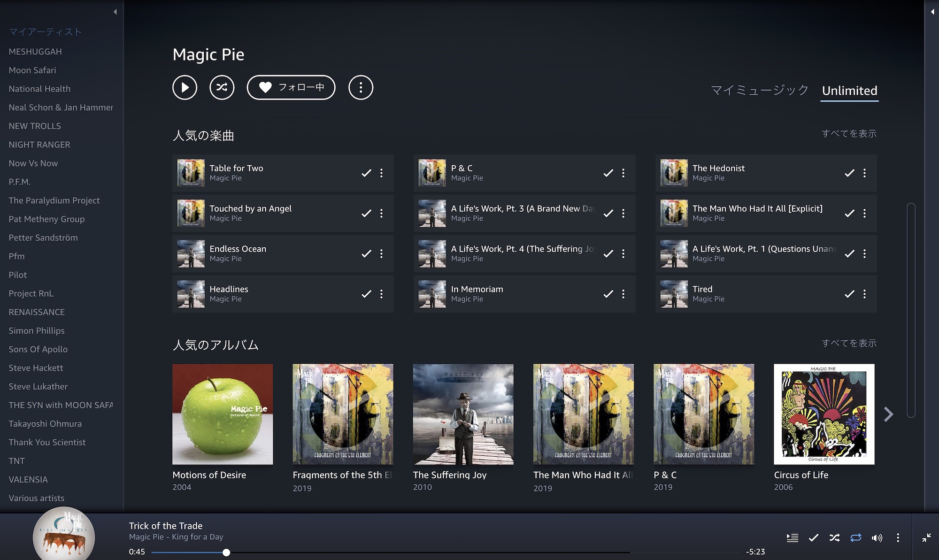The image size is (939, 560).
Task: Shuffle Magic Pie songs via header button
Action: (222, 87)
